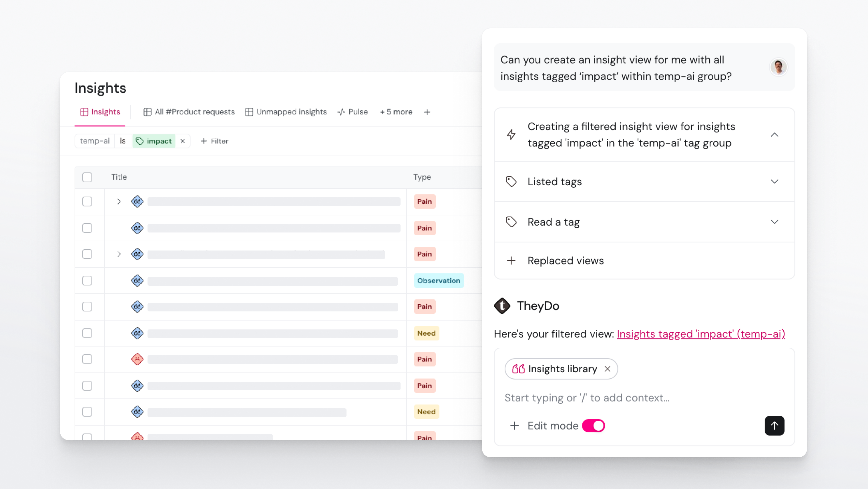The height and width of the screenshot is (489, 868).
Task: Click the plus icon beside Replaced views
Action: pyautogui.click(x=511, y=261)
